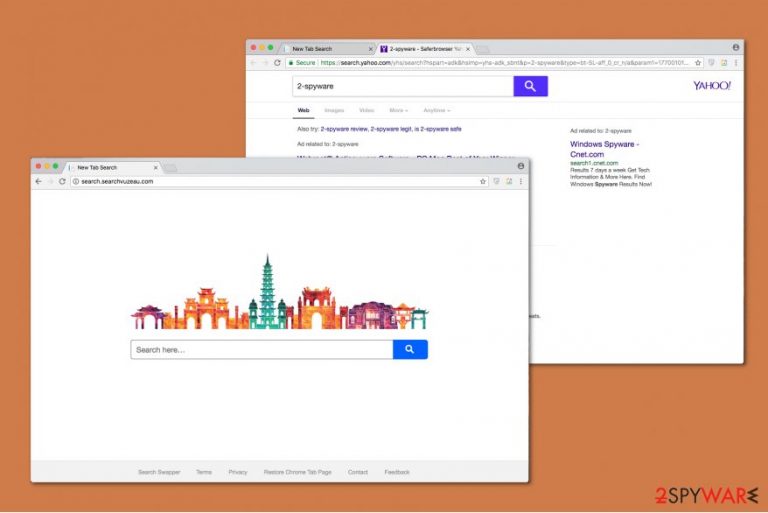
Task: Click the blue search magnifier button on searchvuzeau page
Action: point(410,349)
